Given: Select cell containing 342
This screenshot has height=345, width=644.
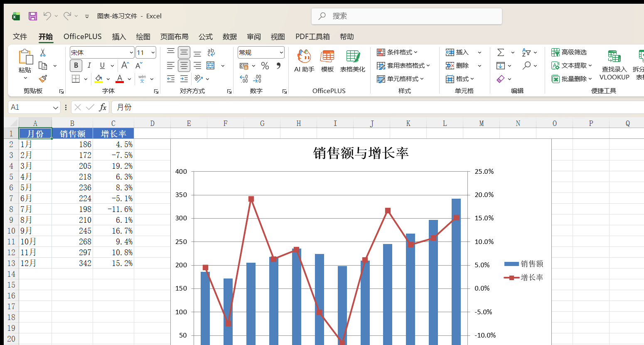Looking at the screenshot, I should (x=72, y=263).
